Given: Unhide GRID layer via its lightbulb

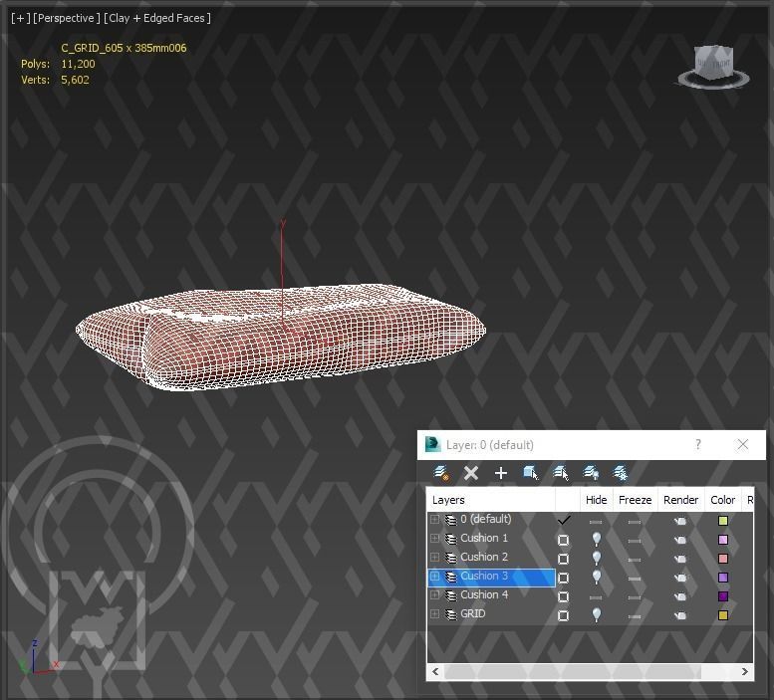Looking at the screenshot, I should [x=597, y=614].
